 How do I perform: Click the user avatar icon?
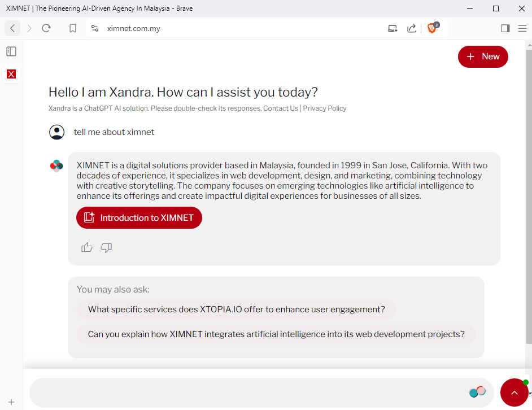[56, 132]
